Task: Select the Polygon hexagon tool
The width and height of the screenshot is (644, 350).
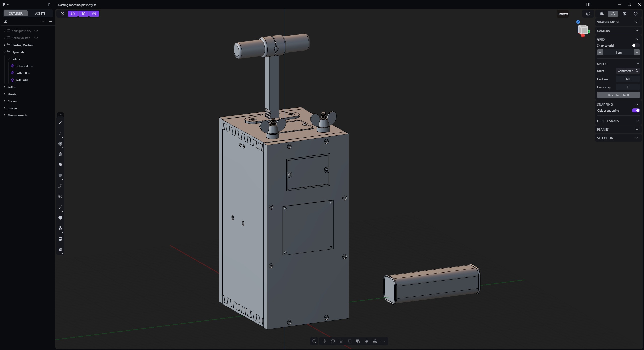Action: tap(60, 154)
